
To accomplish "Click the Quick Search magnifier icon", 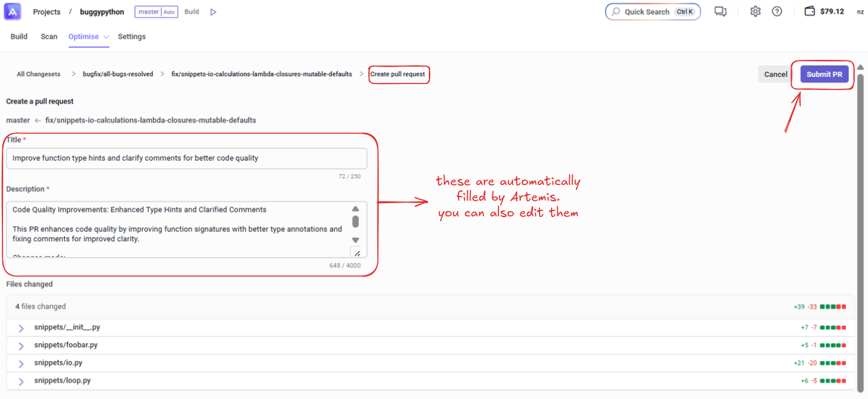I will click(x=616, y=11).
